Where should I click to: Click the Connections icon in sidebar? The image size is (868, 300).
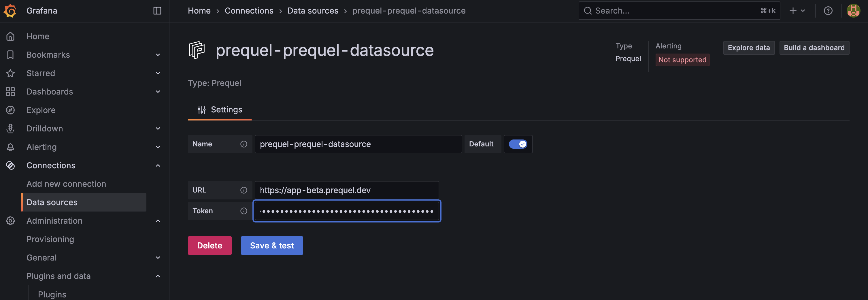[x=10, y=165]
